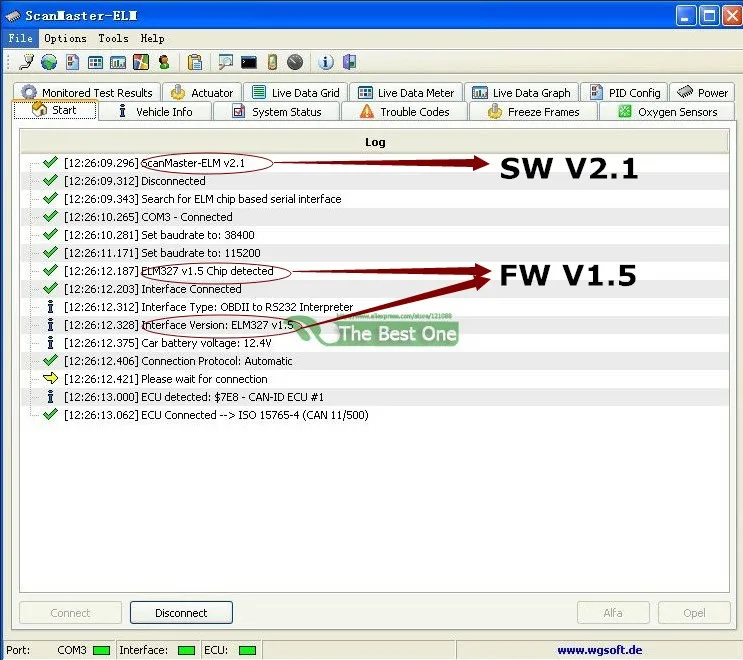Click the bar graph toolbar icon
Viewport: 743px width, 660px height.
point(118,62)
